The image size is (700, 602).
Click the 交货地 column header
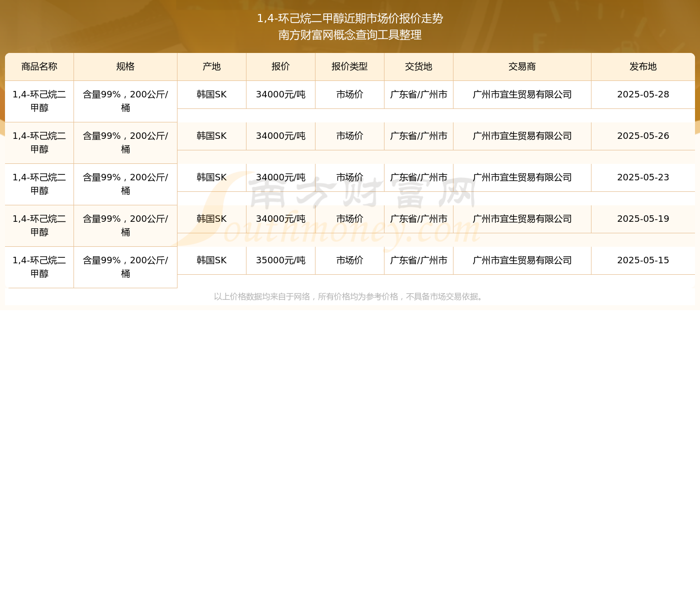coord(418,66)
